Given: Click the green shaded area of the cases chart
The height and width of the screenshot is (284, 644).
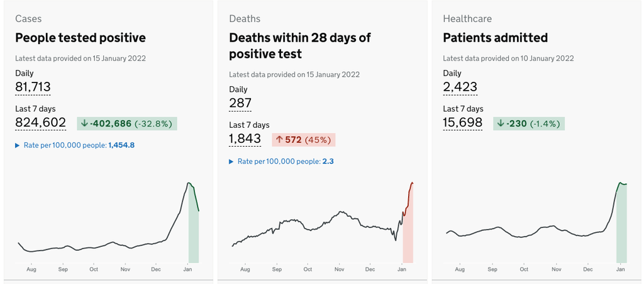Looking at the screenshot, I should tap(193, 233).
